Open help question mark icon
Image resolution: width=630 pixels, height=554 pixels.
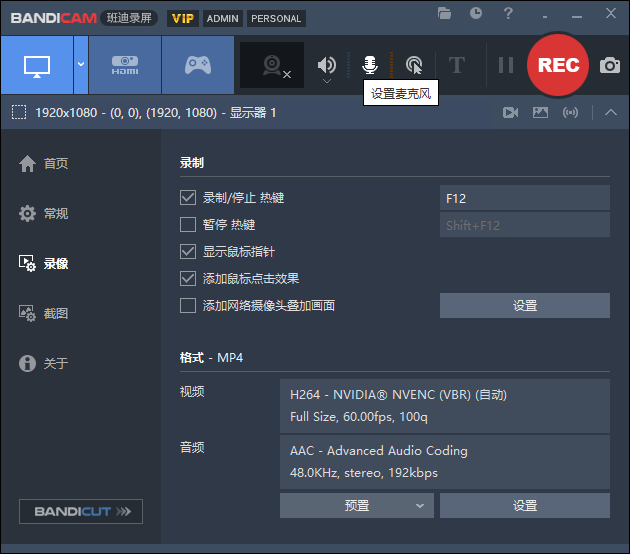point(508,13)
